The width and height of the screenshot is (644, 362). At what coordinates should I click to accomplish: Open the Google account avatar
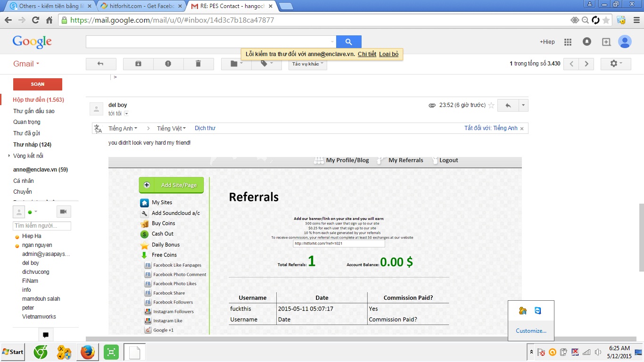pyautogui.click(x=625, y=42)
